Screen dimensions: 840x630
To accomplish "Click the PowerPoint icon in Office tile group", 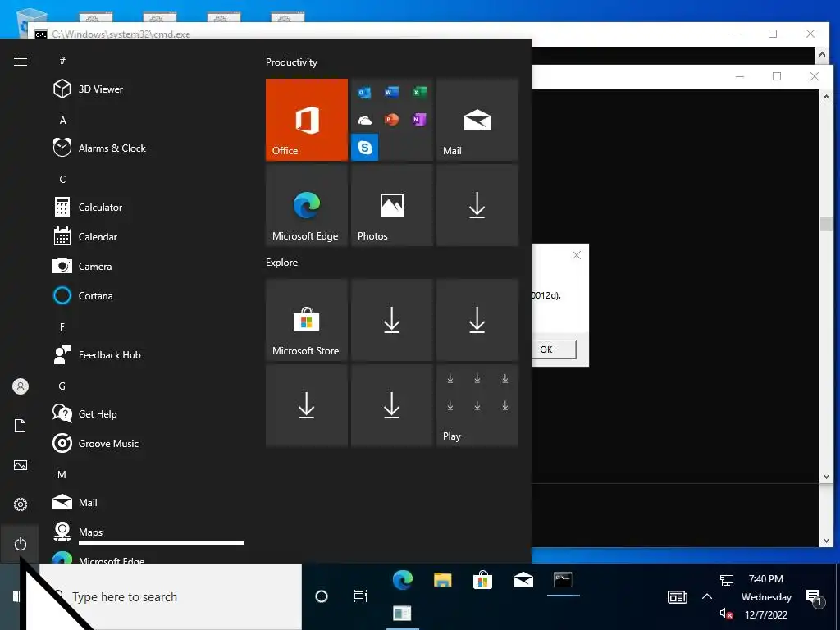I will [x=391, y=120].
